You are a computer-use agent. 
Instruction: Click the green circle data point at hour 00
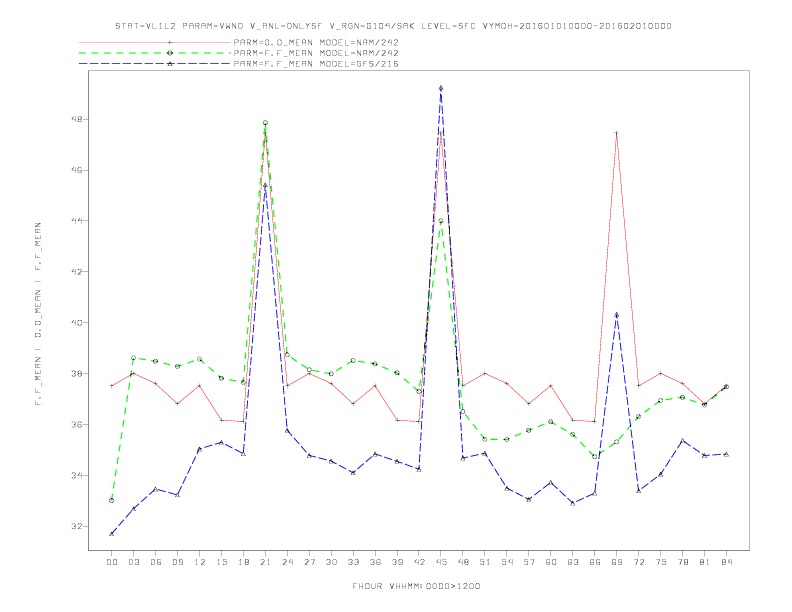point(112,500)
